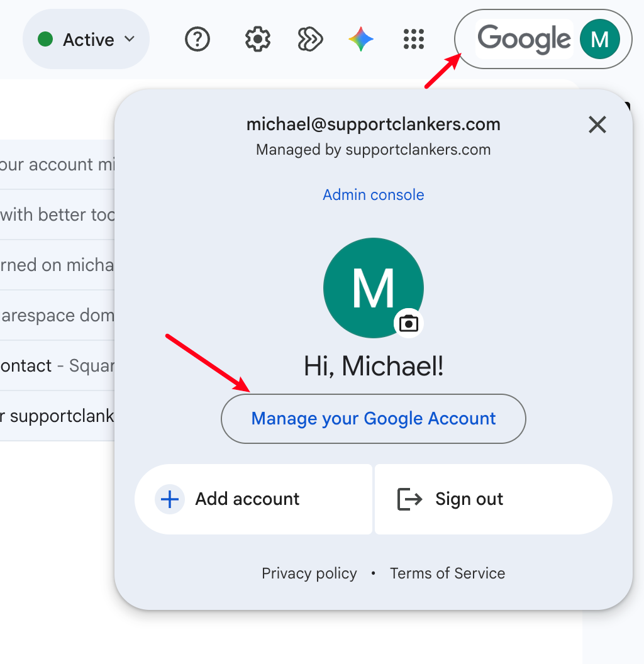Click Sign out button
644x664 pixels.
494,499
